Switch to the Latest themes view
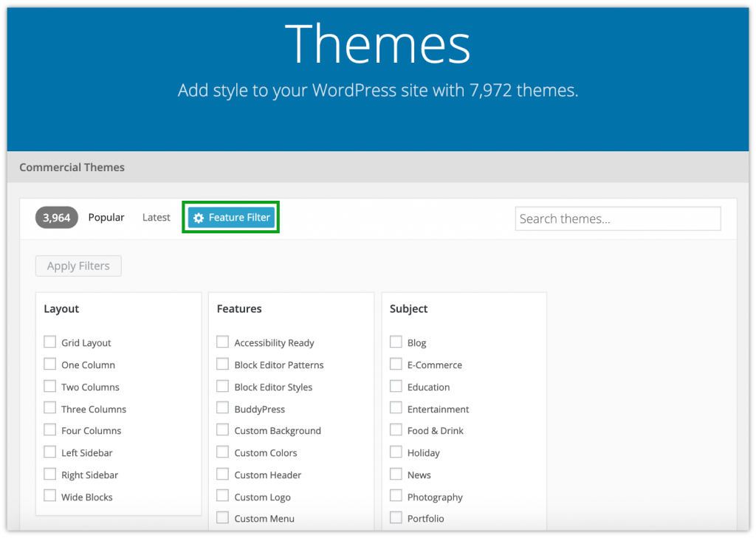Viewport: 756px width, 538px height. click(x=156, y=217)
